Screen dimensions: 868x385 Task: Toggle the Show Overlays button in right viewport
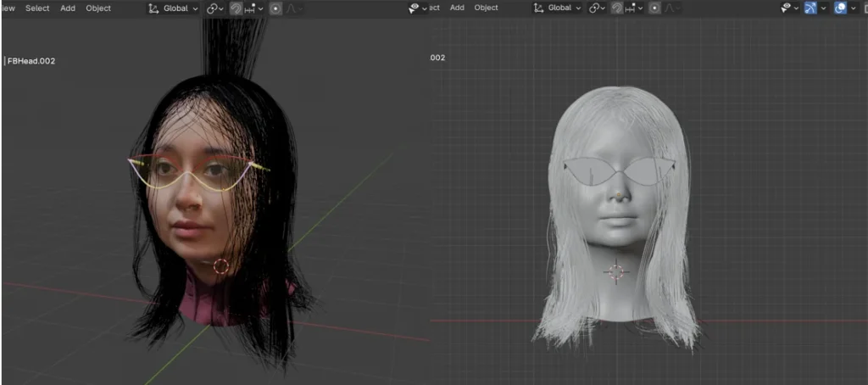click(841, 8)
